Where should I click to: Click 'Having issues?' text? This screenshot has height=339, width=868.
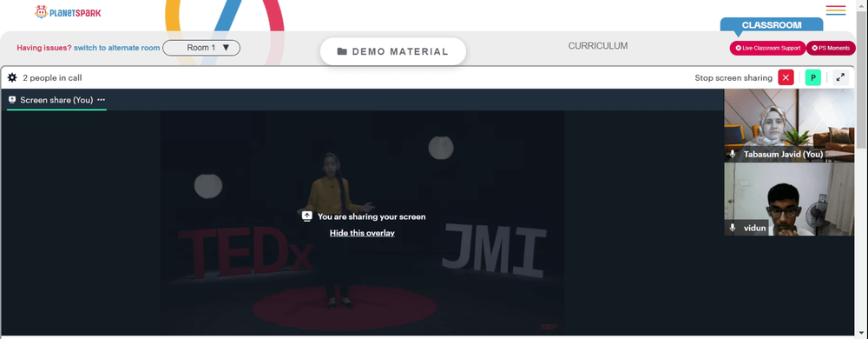(44, 48)
